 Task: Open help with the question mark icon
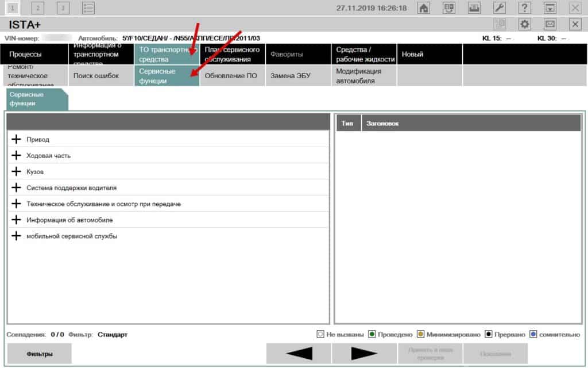tap(525, 8)
